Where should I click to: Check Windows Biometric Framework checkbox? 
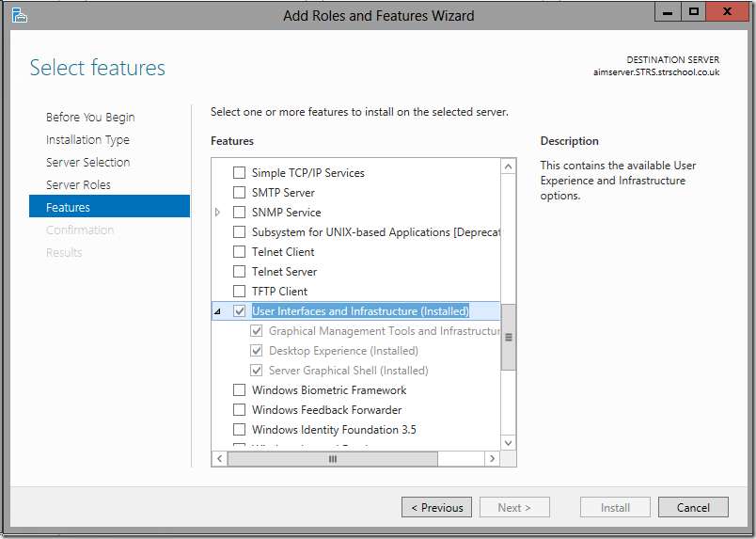(x=239, y=389)
